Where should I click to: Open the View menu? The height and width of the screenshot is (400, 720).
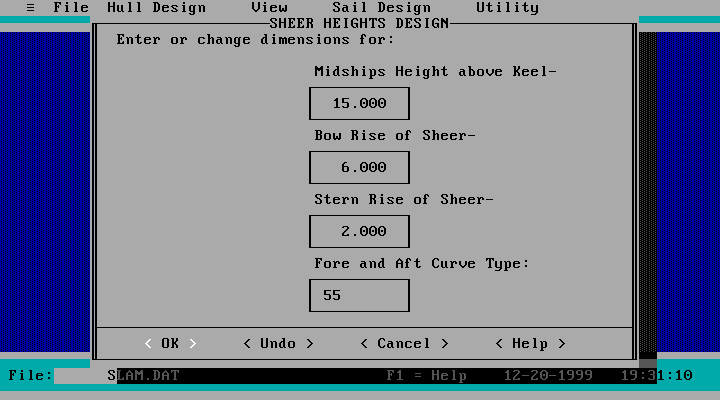(269, 8)
